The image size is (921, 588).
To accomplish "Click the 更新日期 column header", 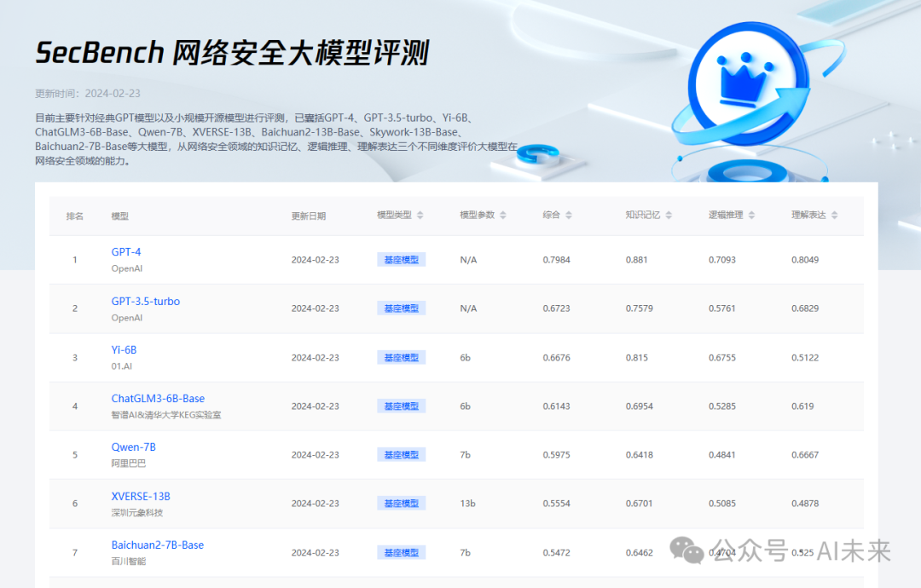I will (307, 216).
